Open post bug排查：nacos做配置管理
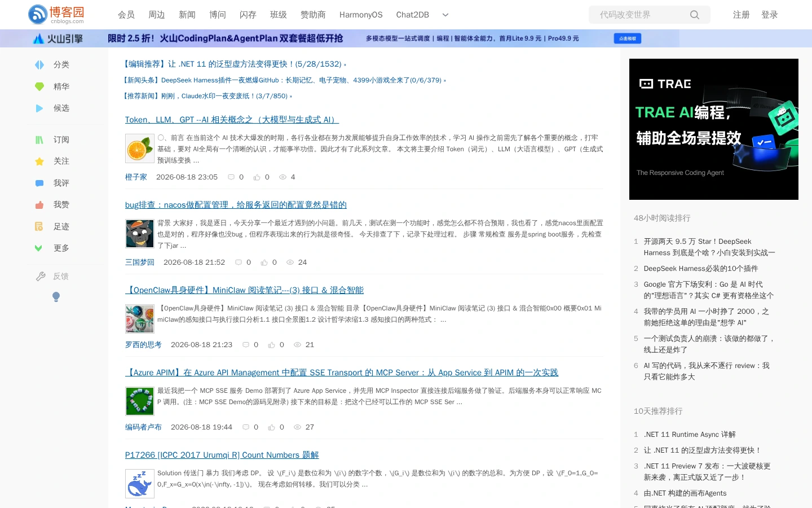 point(236,205)
